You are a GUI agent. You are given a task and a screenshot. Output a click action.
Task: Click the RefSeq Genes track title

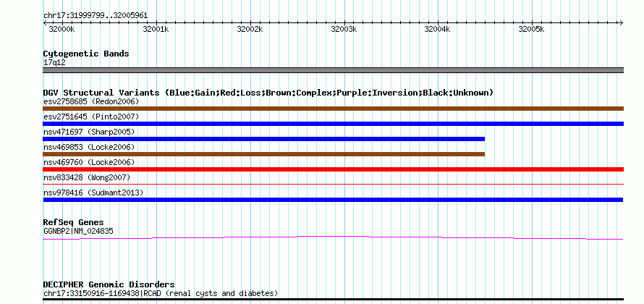click(74, 222)
